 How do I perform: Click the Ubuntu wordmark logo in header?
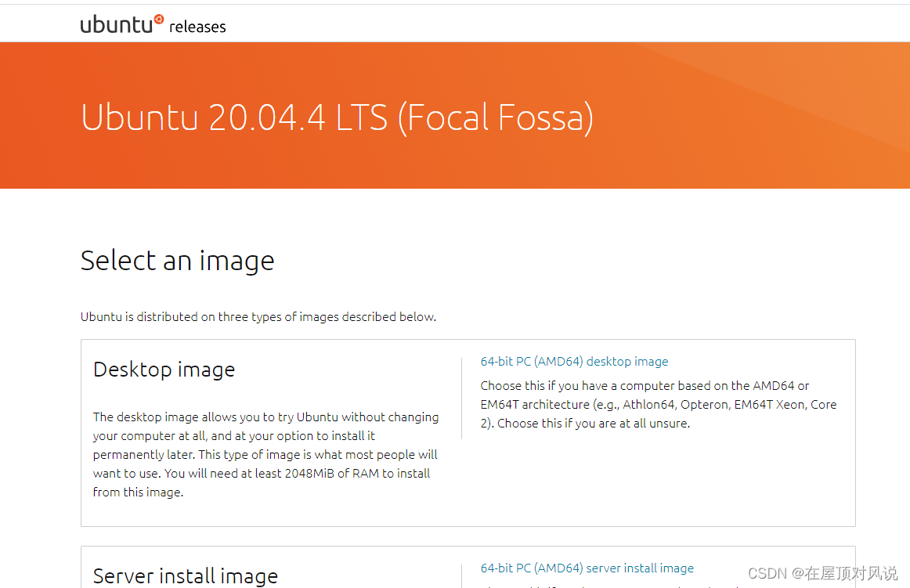pos(122,24)
